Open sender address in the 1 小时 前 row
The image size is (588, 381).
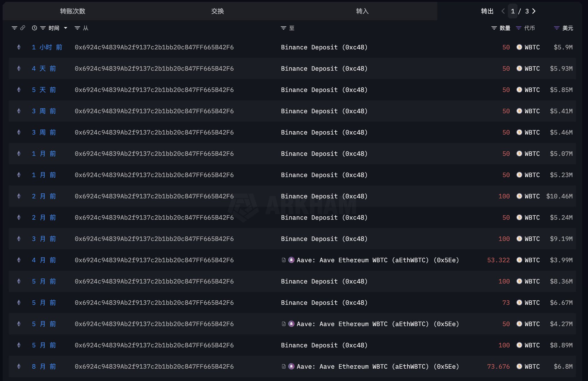pos(154,47)
